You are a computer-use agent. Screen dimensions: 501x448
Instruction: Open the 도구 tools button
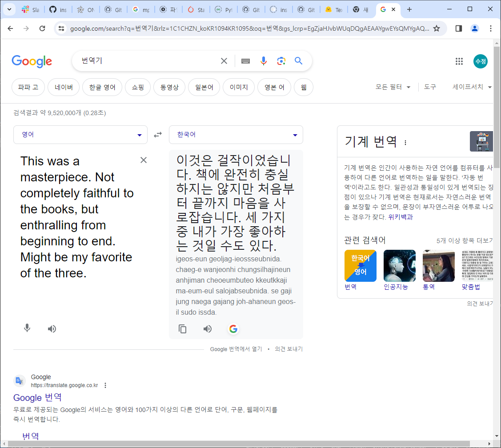tap(430, 87)
